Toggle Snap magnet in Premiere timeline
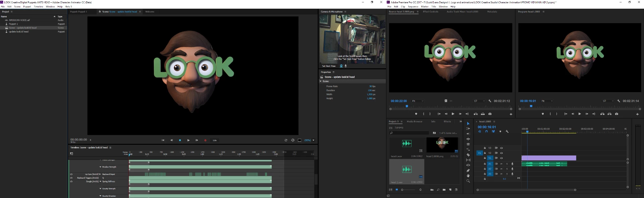644x198 pixels. (486, 132)
